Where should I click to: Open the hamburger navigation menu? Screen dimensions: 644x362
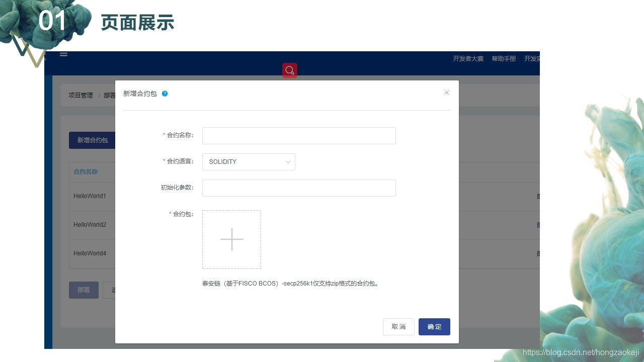63,54
